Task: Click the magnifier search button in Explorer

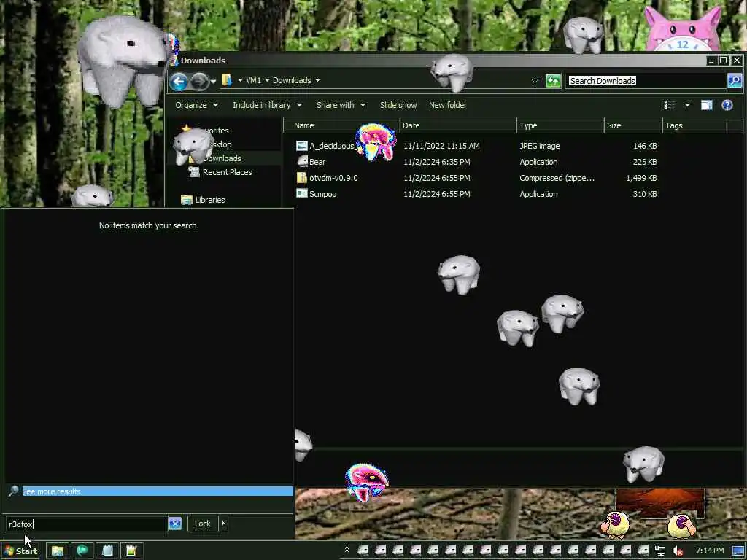Action: tap(735, 80)
